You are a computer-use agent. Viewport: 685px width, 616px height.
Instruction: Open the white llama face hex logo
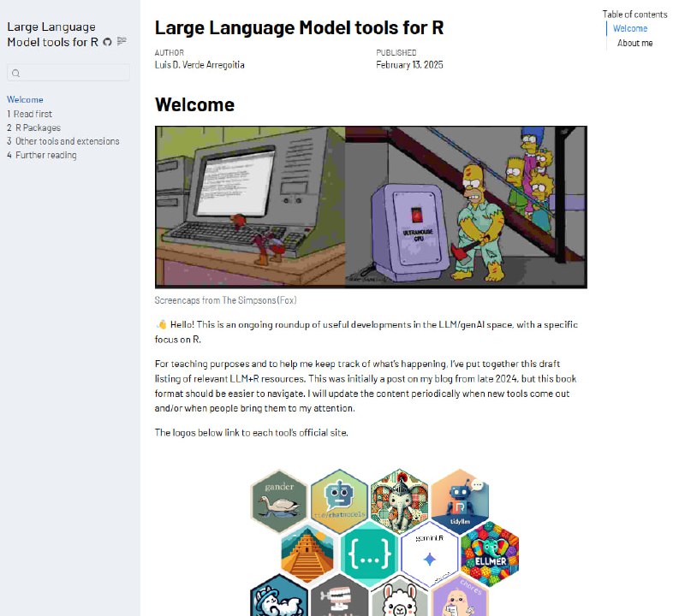coord(399,596)
